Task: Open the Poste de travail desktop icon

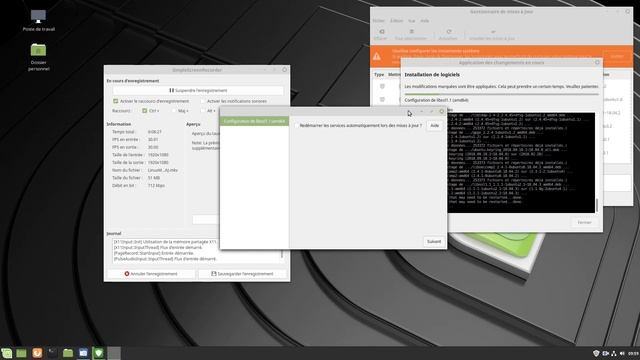Action: 38,20
